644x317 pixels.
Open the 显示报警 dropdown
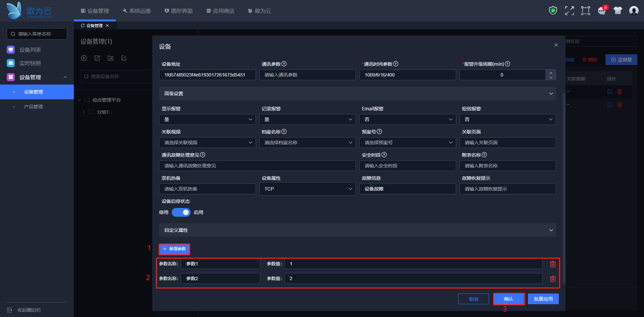coord(207,119)
